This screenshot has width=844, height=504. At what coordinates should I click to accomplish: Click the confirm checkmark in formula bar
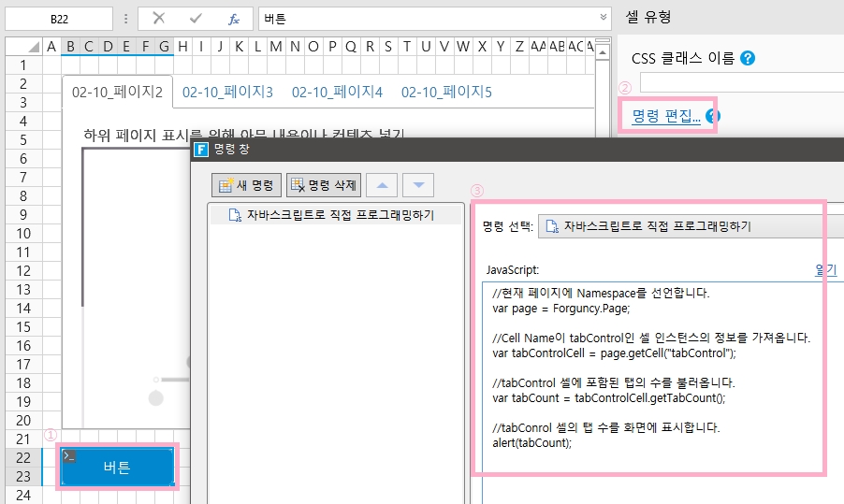(x=196, y=18)
